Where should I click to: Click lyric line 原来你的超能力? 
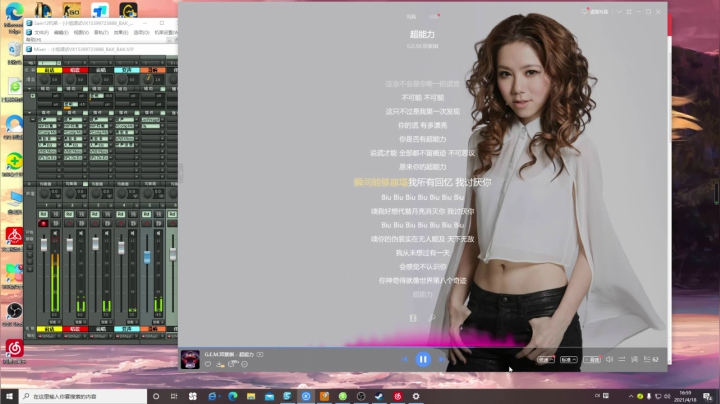[x=422, y=167]
